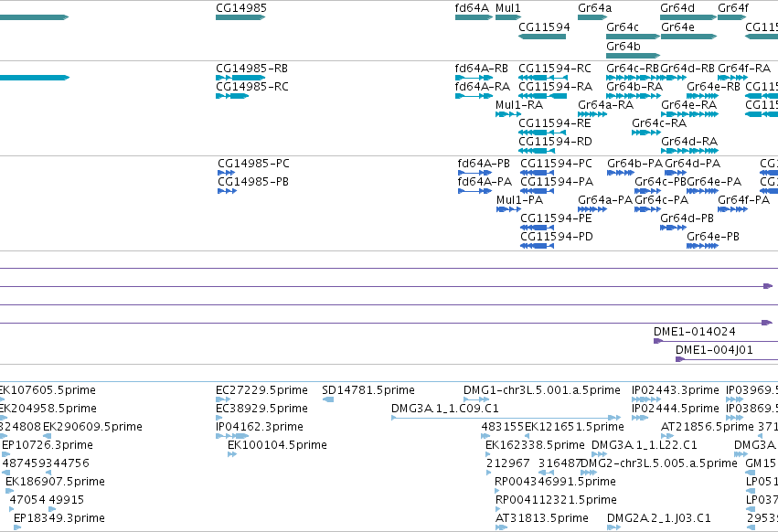Click the fd64A-RA transcript glyph
This screenshot has width=778, height=532.
pos(474,96)
